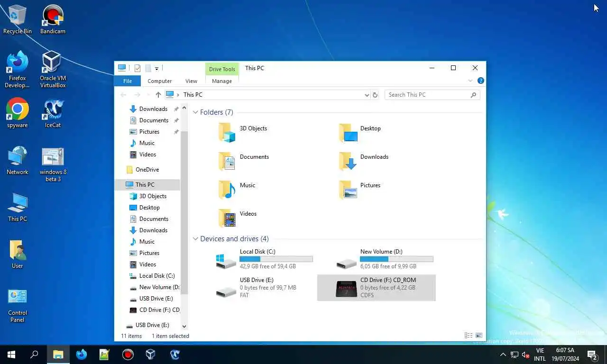Select the IceCat desktop shortcut
Image resolution: width=607 pixels, height=364 pixels.
coord(53,113)
